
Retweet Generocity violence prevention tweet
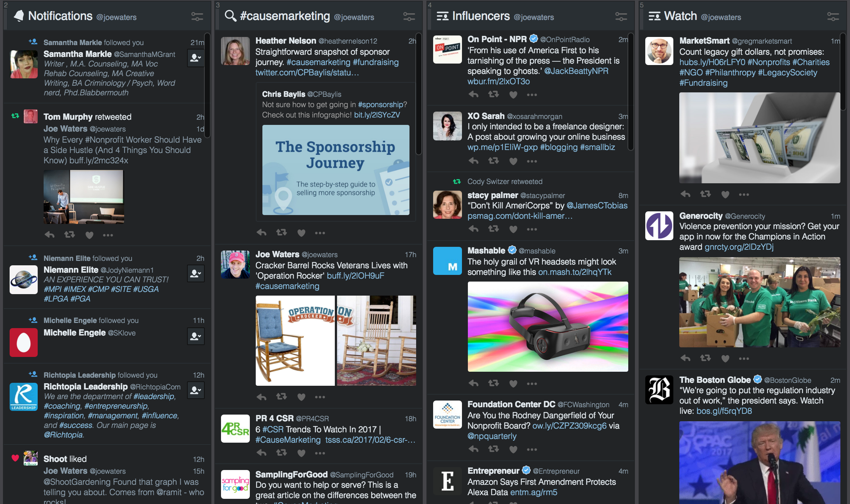click(705, 358)
